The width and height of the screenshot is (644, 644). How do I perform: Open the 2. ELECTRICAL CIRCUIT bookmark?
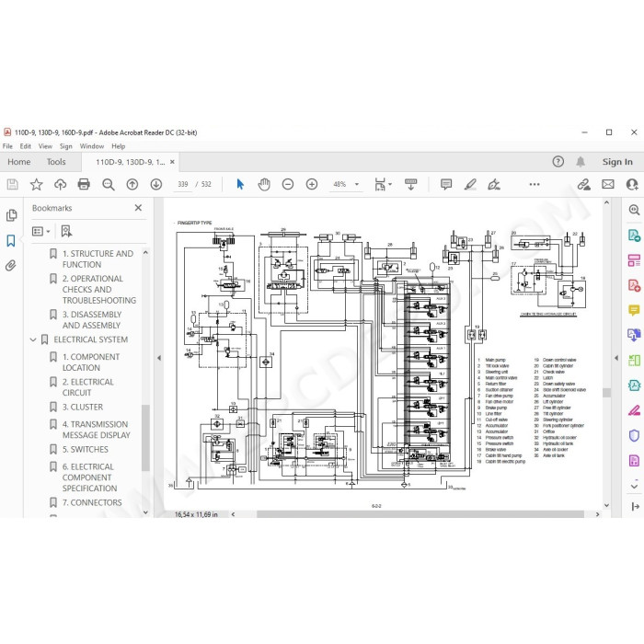[88, 387]
